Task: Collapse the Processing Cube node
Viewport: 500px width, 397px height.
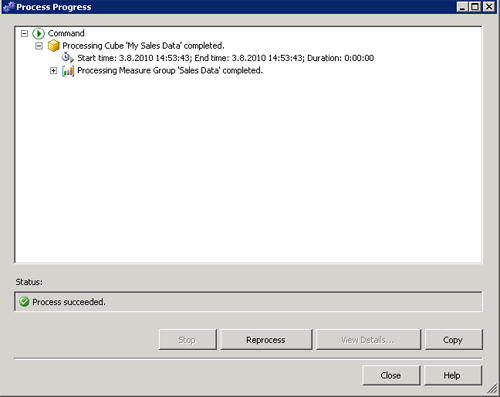Action: (39, 46)
